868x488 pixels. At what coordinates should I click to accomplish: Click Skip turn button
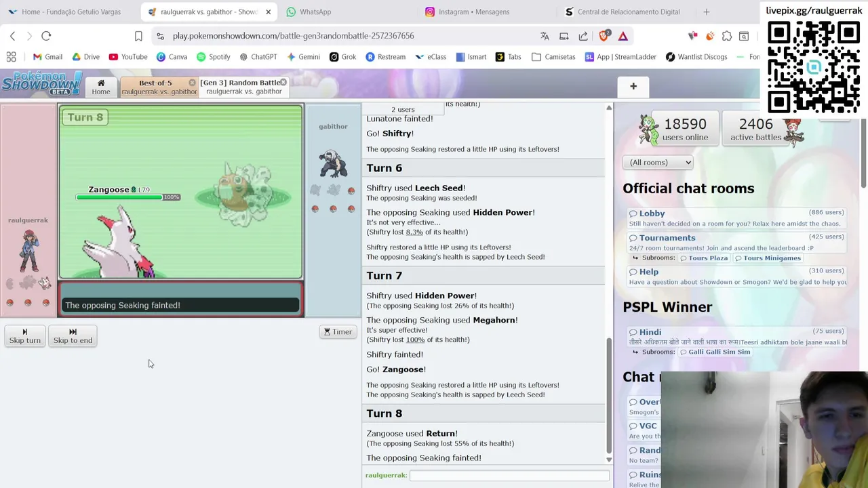pyautogui.click(x=24, y=336)
